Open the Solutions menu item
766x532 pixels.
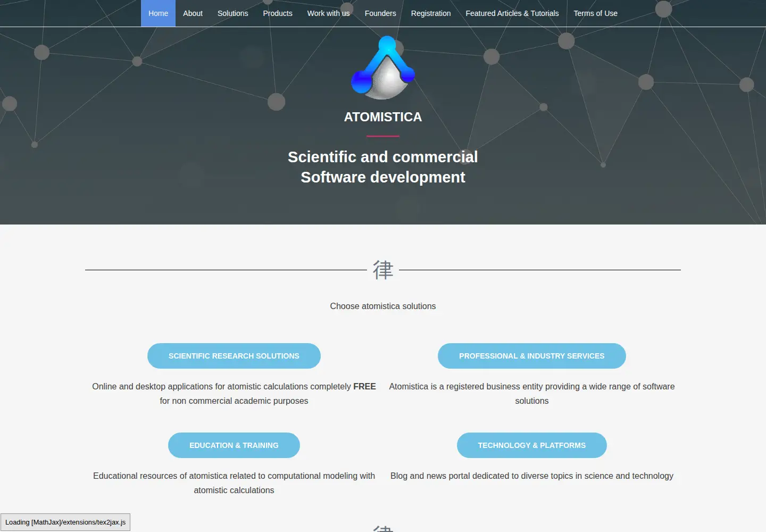(x=232, y=13)
